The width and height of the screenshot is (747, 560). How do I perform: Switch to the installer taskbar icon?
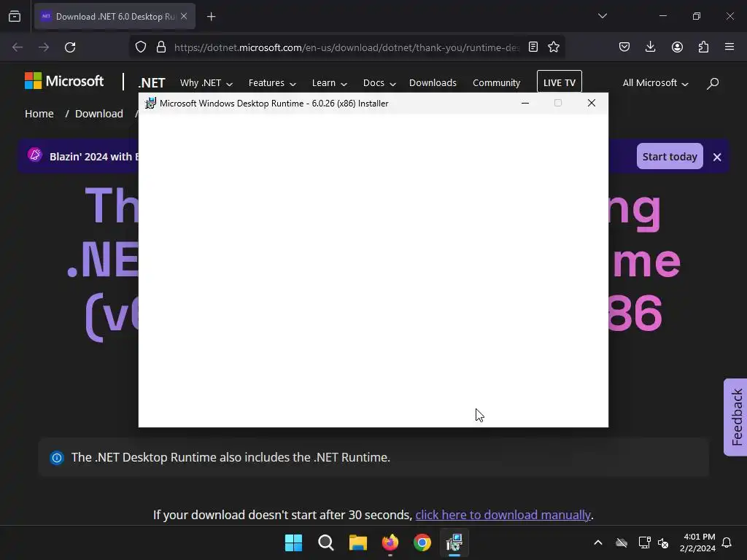[x=454, y=542]
